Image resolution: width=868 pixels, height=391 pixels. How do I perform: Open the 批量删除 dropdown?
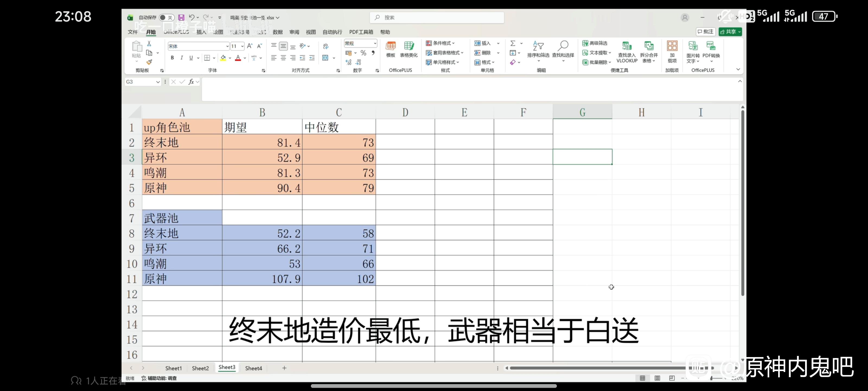tap(597, 62)
